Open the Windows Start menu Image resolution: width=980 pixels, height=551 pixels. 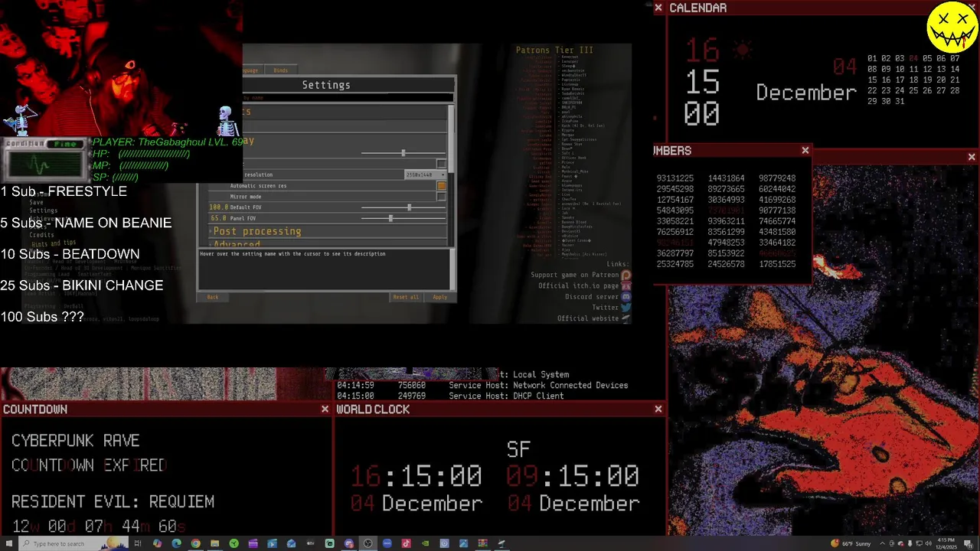9,543
